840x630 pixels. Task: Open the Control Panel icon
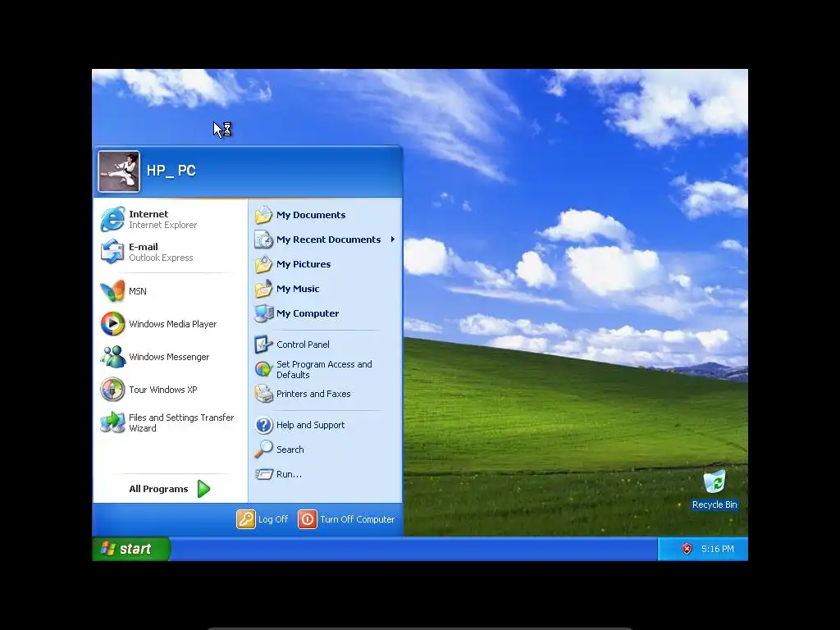coord(263,345)
